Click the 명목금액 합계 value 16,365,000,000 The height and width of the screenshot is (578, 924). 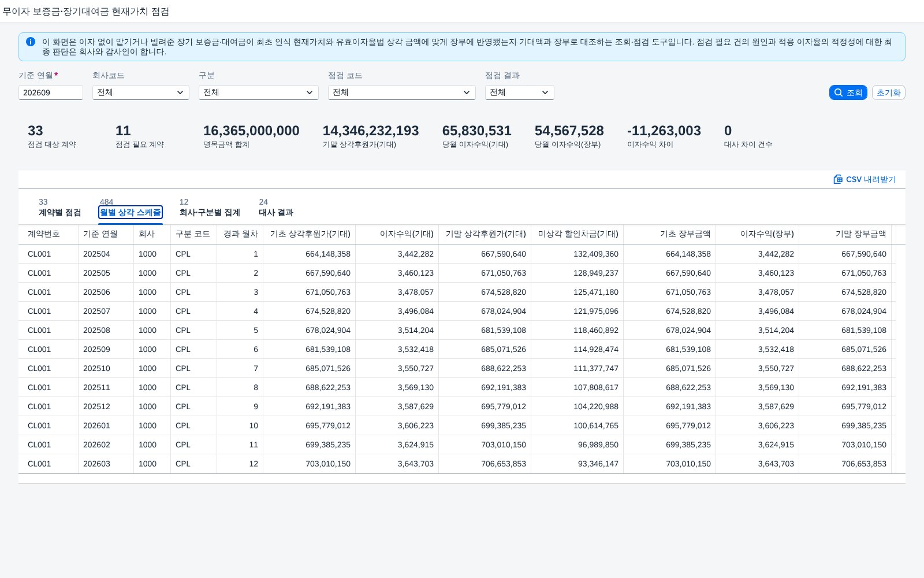pos(251,131)
